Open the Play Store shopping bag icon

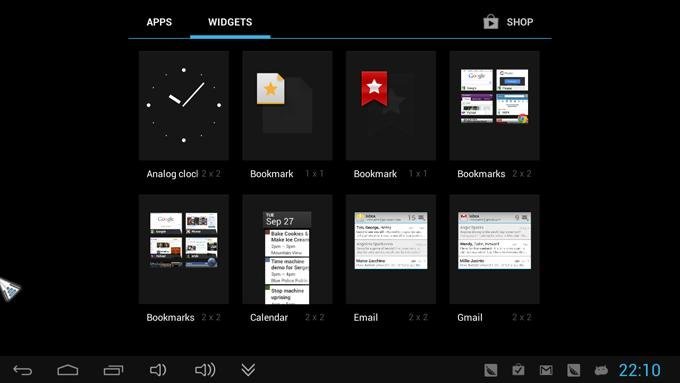pos(491,22)
